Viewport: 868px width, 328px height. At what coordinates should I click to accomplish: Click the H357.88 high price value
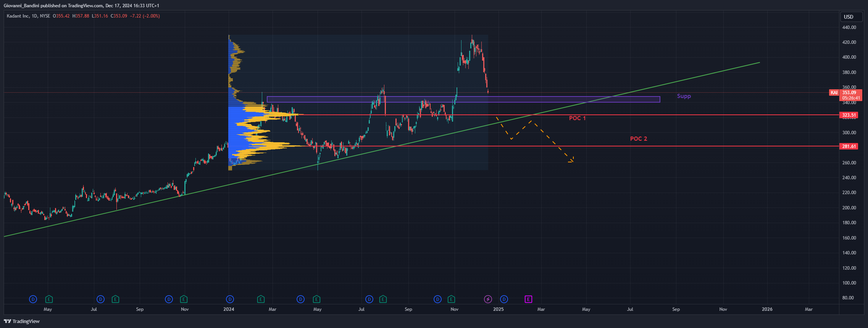pyautogui.click(x=81, y=16)
